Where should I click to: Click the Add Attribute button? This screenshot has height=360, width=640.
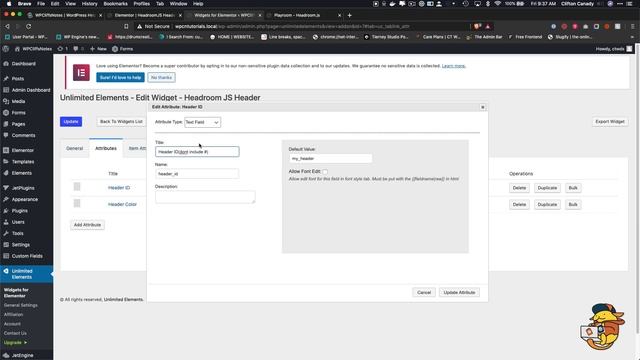(87, 225)
